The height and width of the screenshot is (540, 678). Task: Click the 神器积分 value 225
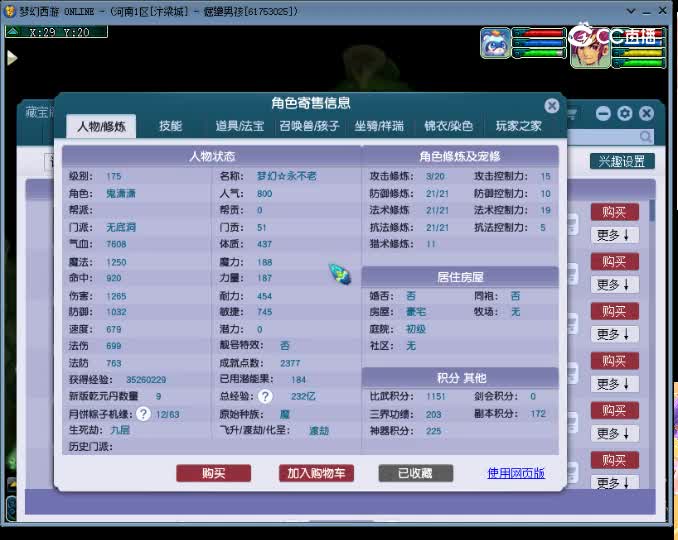pos(433,431)
